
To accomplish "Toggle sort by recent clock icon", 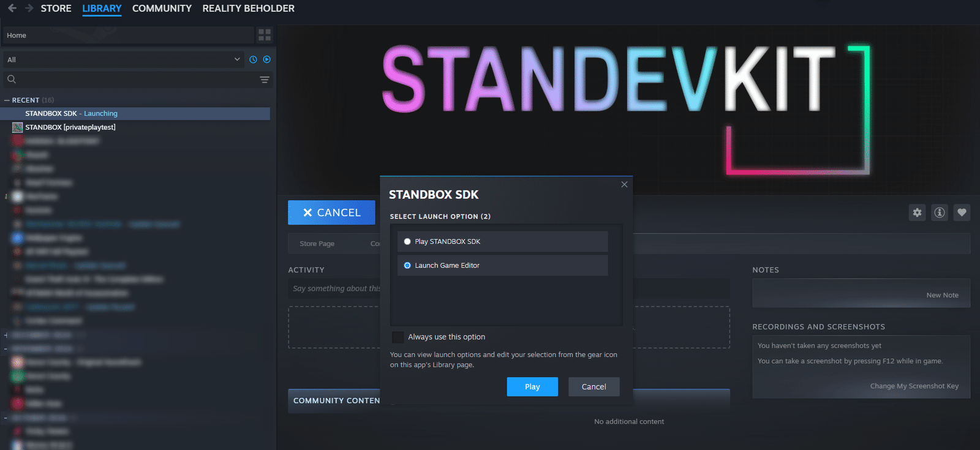I will 253,59.
